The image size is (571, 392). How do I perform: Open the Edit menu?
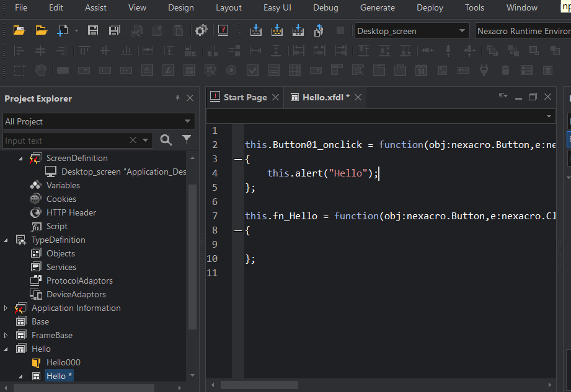[56, 7]
